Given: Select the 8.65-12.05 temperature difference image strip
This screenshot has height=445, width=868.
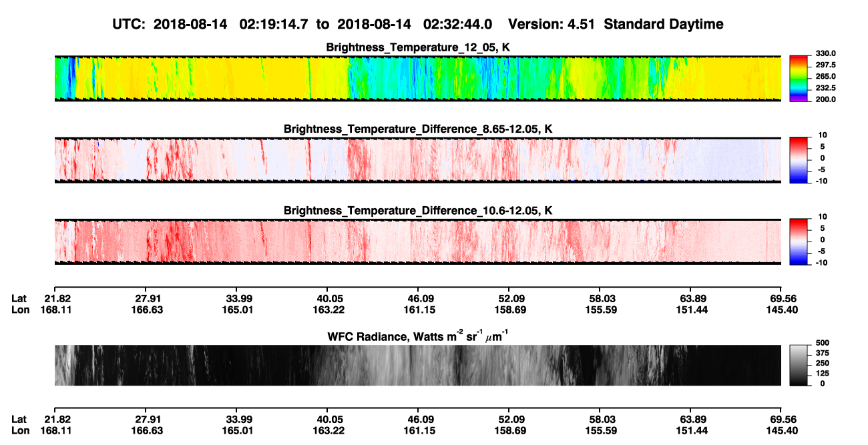Looking at the screenshot, I should coord(417,159).
